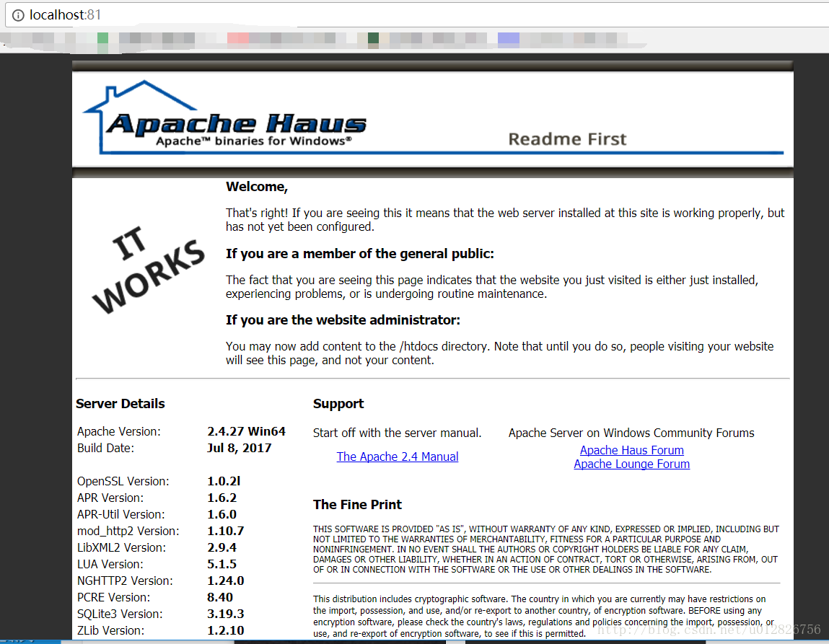The image size is (829, 644).
Task: Click the 'mod_http2 Version:' label
Action: pyautogui.click(x=128, y=531)
